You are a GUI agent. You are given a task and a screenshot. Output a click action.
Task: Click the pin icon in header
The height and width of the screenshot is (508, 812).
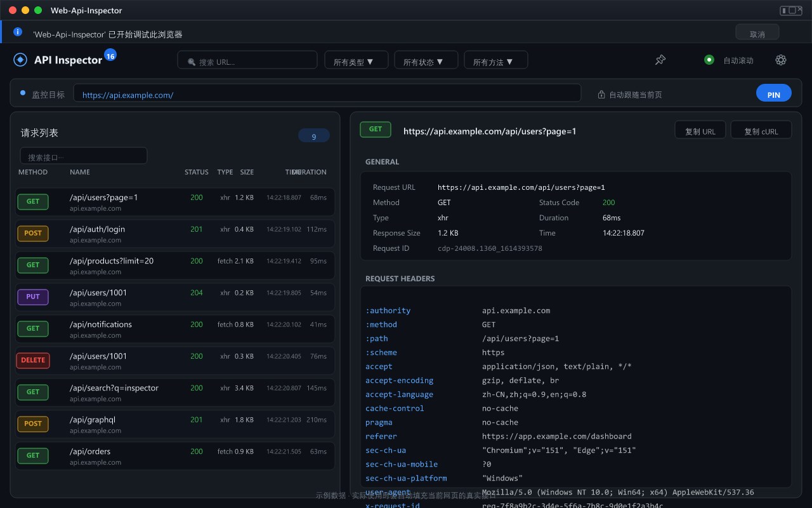click(660, 60)
